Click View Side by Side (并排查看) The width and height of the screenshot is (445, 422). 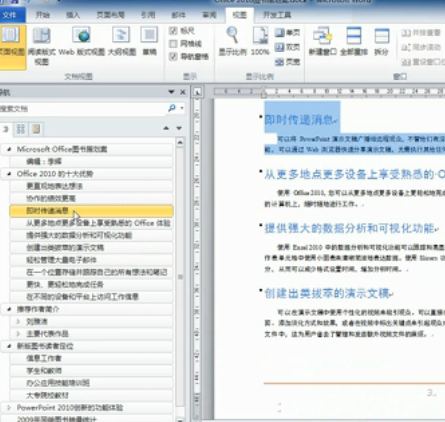[421, 32]
